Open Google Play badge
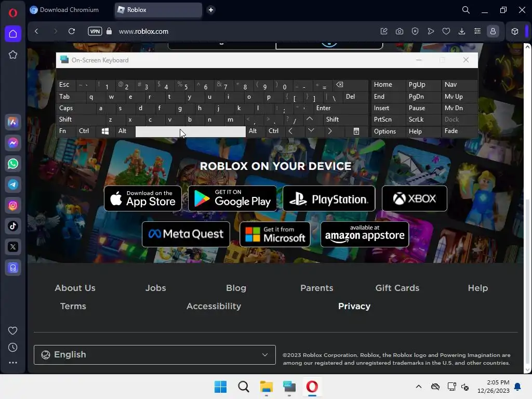532x399 pixels. click(x=232, y=198)
